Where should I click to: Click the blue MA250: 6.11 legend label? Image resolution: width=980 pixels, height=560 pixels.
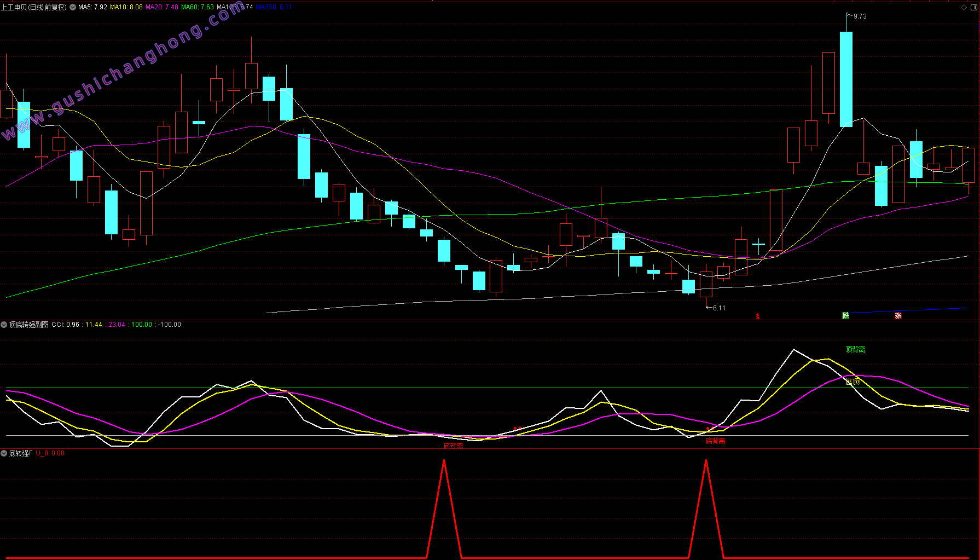(x=274, y=7)
